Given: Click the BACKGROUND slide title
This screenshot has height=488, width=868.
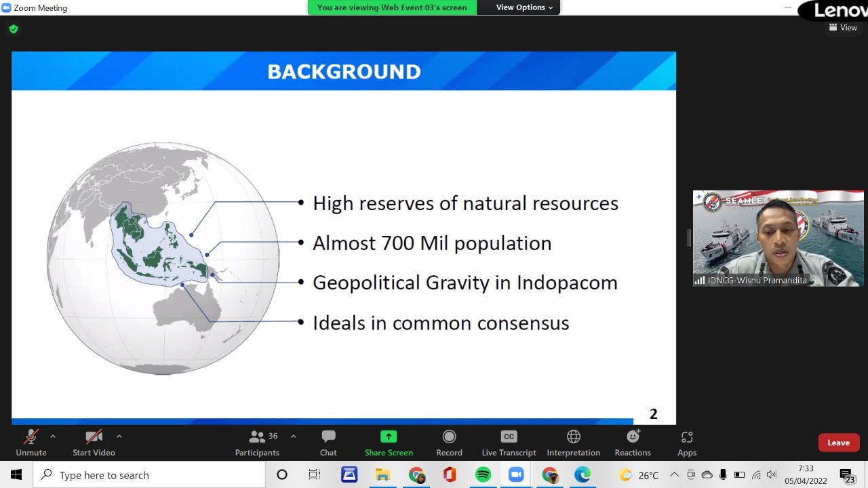Looking at the screenshot, I should 344,72.
